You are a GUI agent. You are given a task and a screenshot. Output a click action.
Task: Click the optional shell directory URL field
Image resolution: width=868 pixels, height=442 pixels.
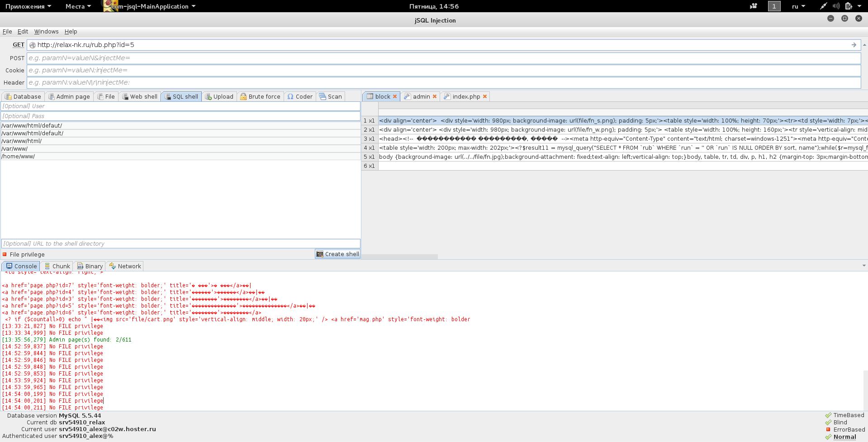click(x=180, y=243)
